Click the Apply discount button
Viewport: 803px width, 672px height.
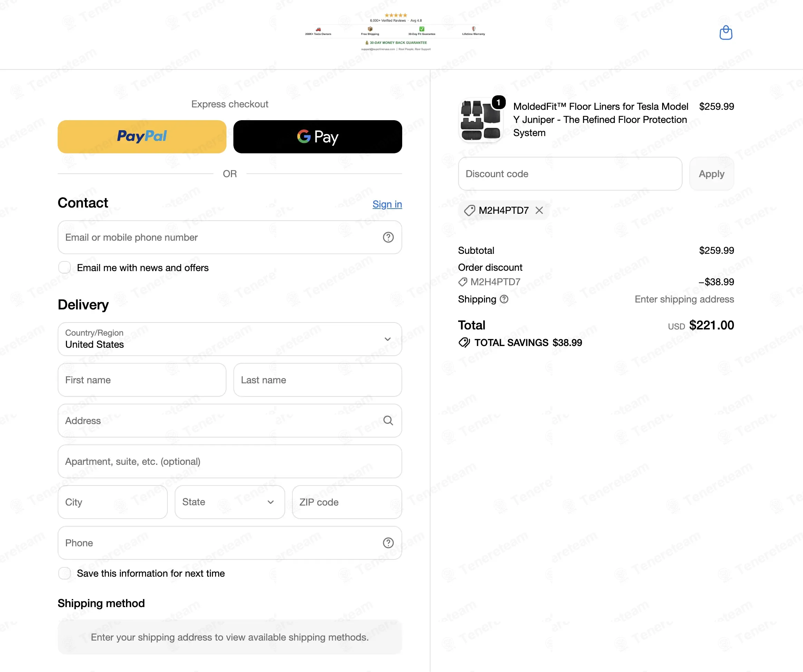point(711,174)
